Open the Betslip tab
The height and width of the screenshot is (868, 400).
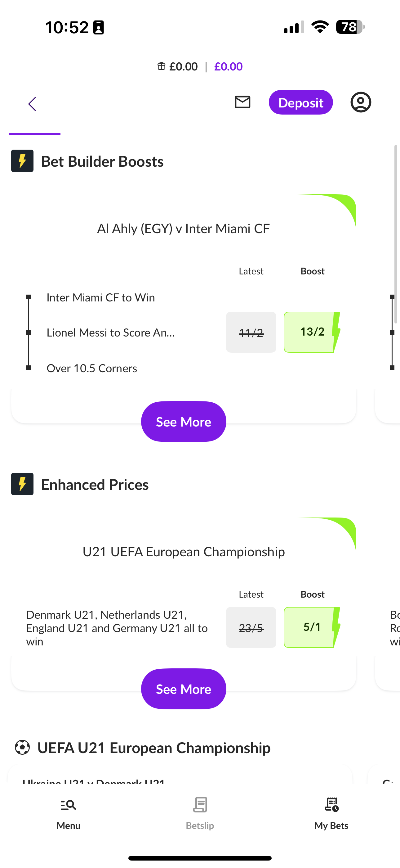(200, 813)
